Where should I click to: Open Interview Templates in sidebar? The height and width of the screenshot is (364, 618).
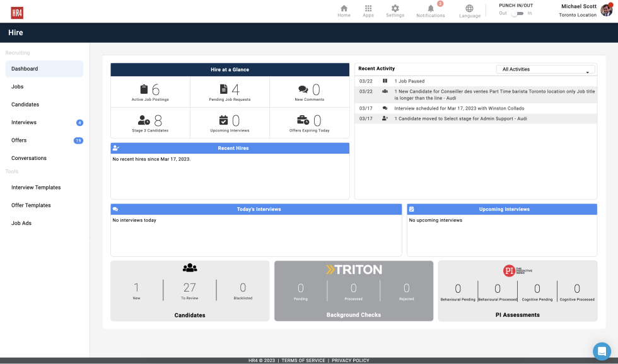pos(35,188)
